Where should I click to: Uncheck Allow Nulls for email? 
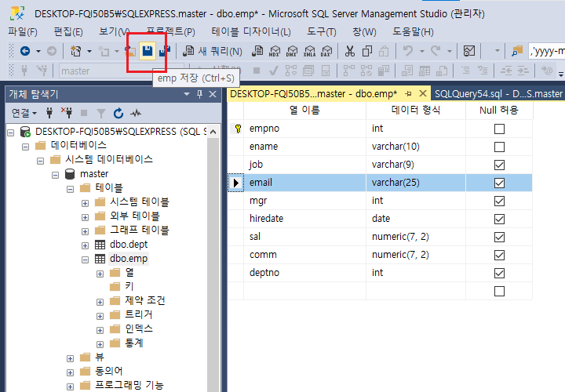pos(499,183)
